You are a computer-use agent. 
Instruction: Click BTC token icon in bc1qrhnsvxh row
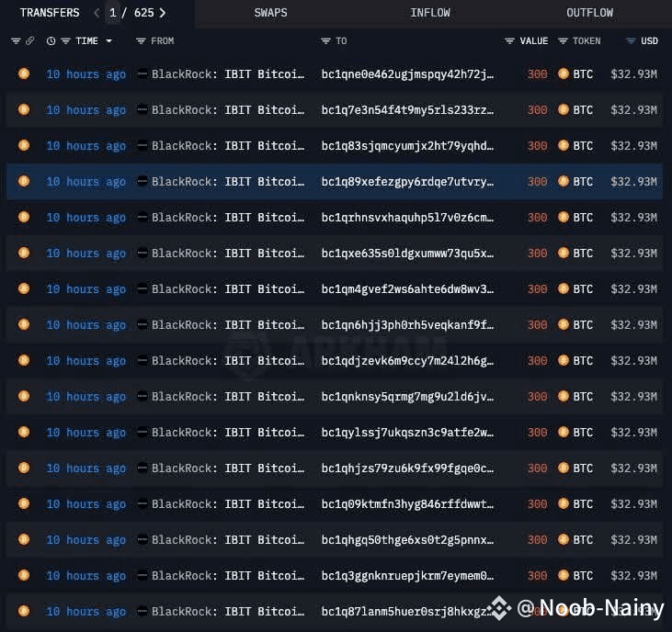pyautogui.click(x=564, y=218)
